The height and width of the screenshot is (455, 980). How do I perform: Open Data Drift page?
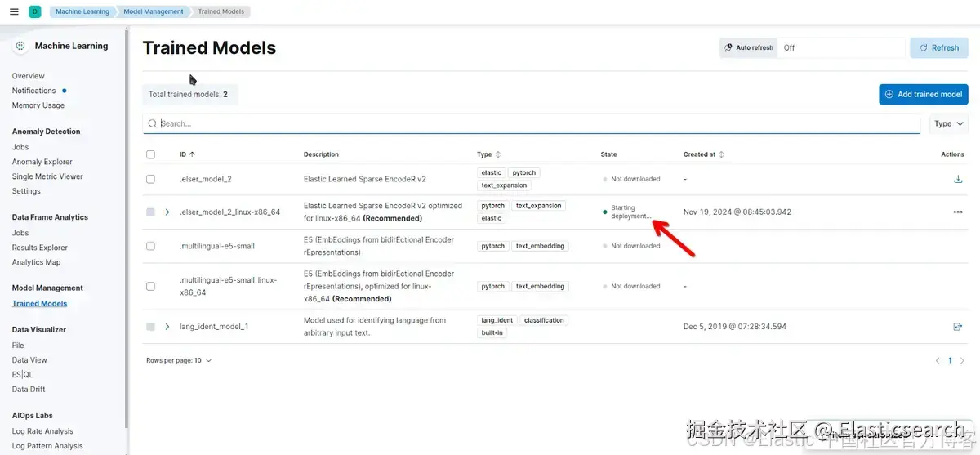pos(29,390)
